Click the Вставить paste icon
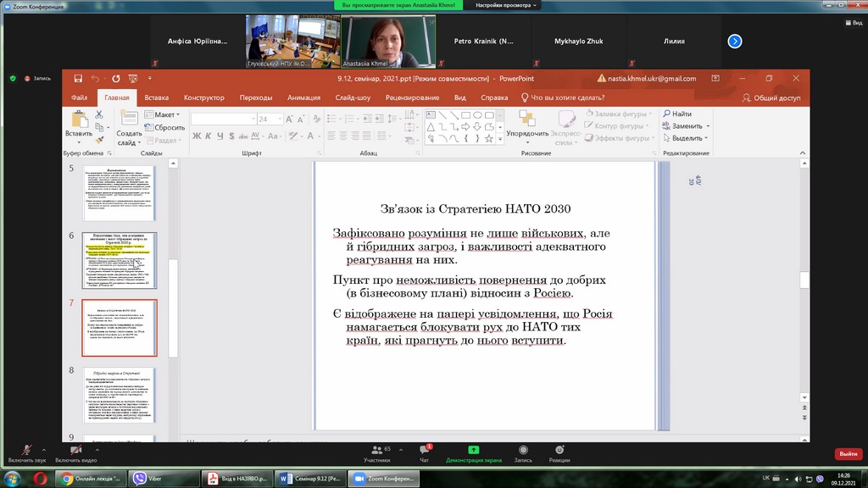 [78, 120]
